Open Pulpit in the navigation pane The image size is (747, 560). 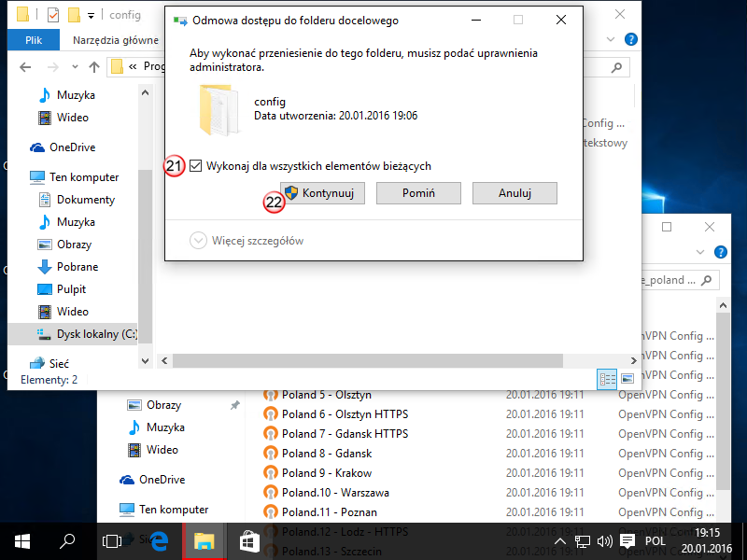click(62, 289)
